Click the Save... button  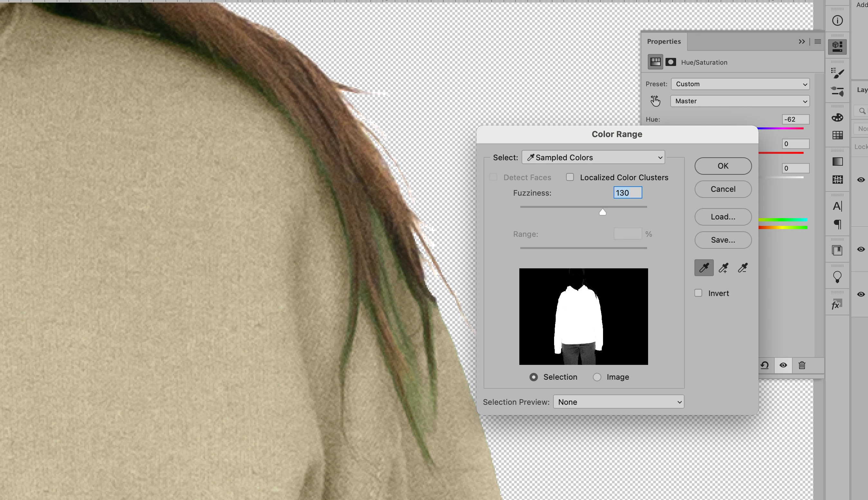tap(723, 240)
